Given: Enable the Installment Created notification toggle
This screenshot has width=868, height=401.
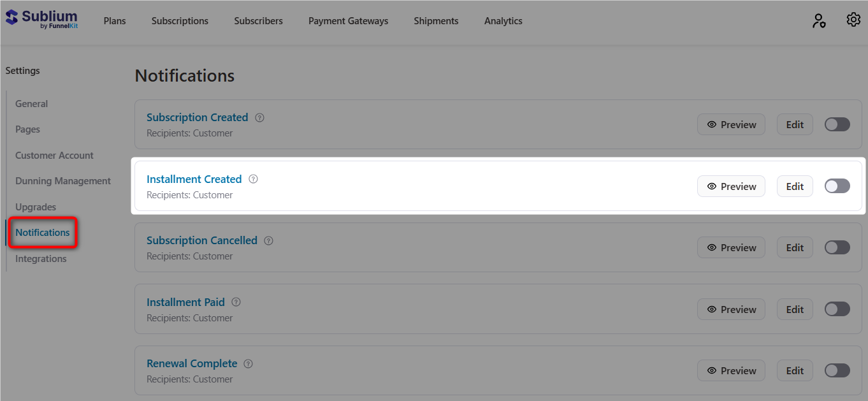Looking at the screenshot, I should click(837, 186).
